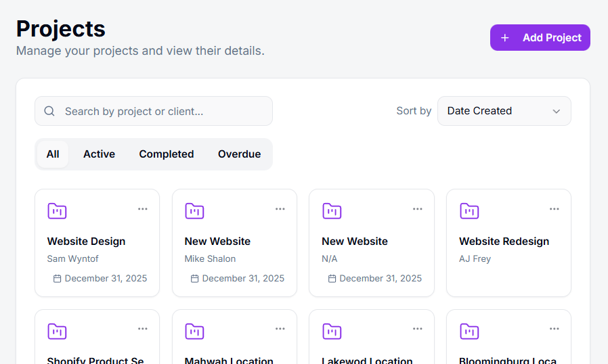Viewport: 608px width, 364px height.
Task: Click the calendar icon on Website Design card
Action: (57, 278)
